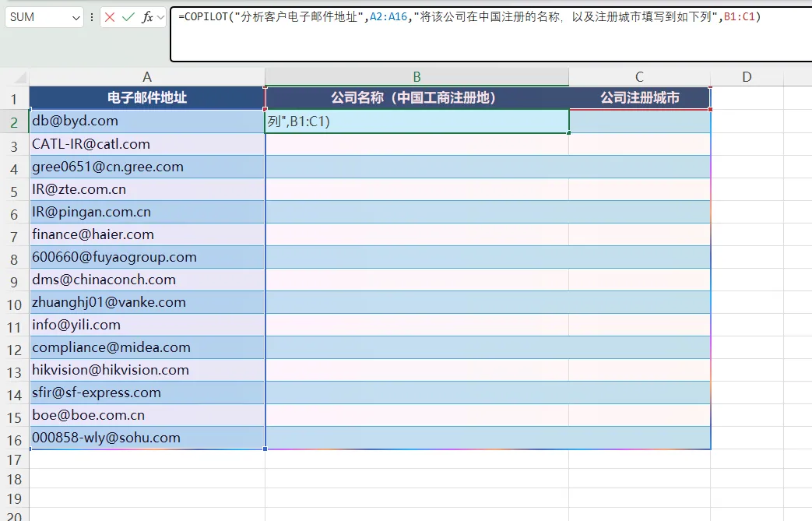Confirm the formula with the green checkmark
Viewport: 812px width, 521px height.
pyautogui.click(x=128, y=17)
